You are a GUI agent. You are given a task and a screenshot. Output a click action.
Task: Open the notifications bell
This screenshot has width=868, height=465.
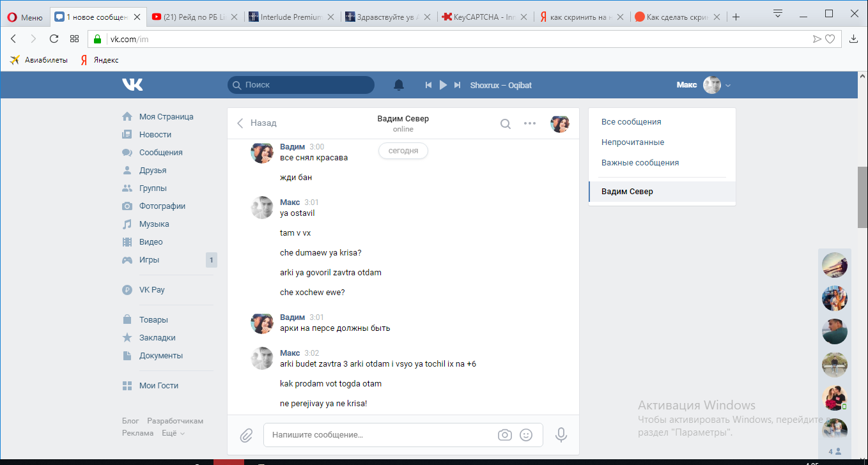399,85
